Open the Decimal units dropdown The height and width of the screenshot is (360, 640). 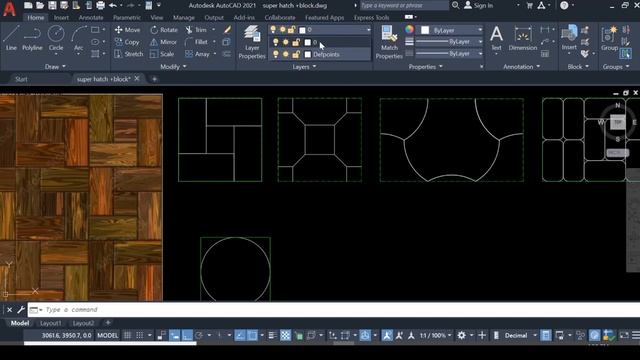coord(520,335)
